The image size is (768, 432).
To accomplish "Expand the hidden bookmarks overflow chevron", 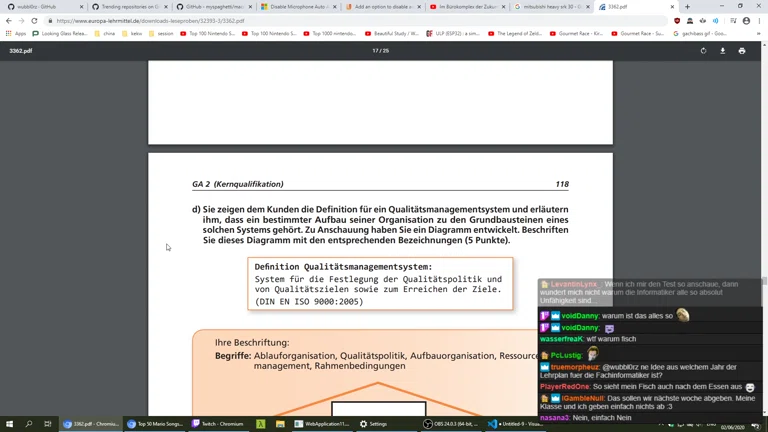I will (758, 33).
